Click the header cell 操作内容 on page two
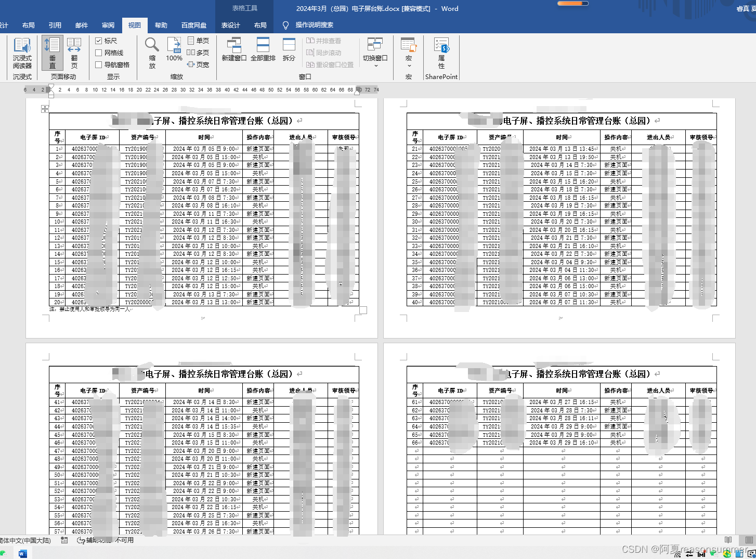Viewport: 756px width, 559px height. pyautogui.click(x=616, y=137)
